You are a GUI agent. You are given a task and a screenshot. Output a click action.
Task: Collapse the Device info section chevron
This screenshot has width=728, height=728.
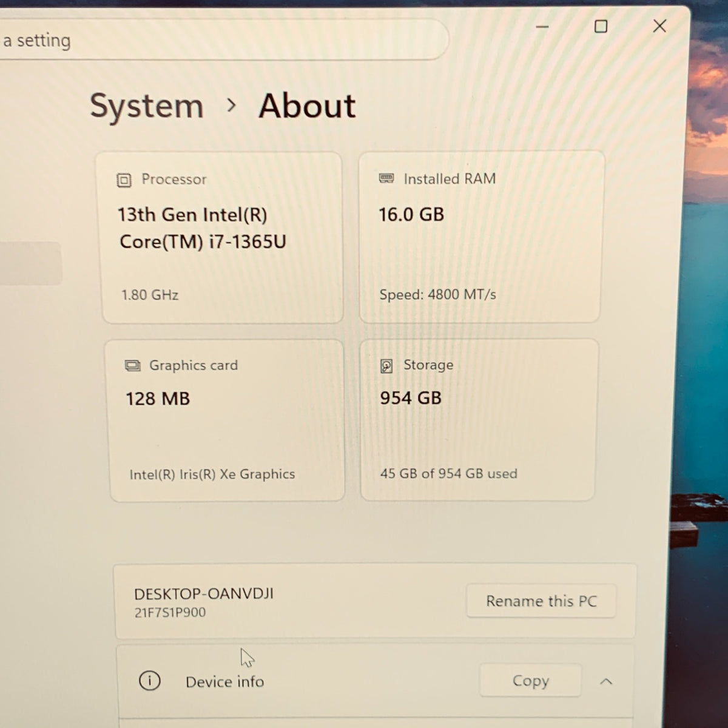(x=605, y=681)
